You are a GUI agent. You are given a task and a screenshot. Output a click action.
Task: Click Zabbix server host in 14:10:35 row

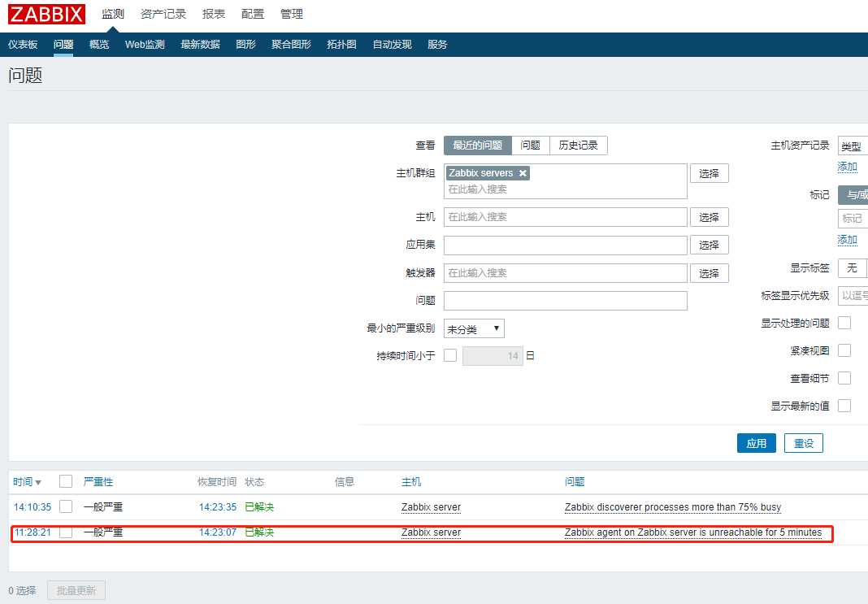[431, 507]
